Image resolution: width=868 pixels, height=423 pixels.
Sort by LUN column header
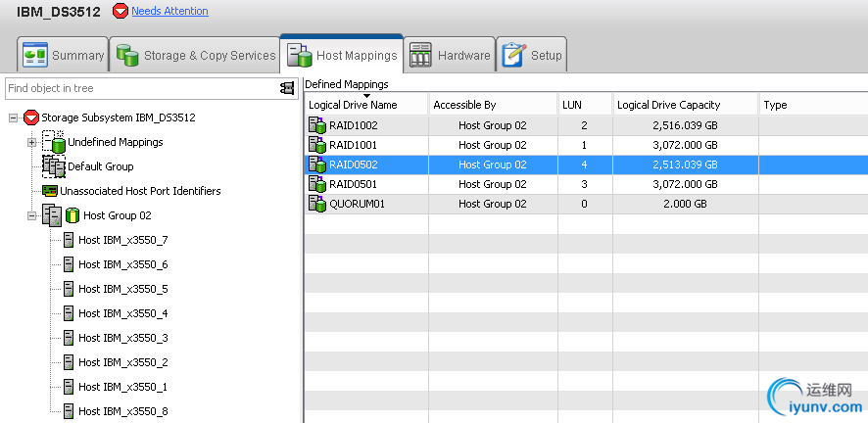pos(585,105)
